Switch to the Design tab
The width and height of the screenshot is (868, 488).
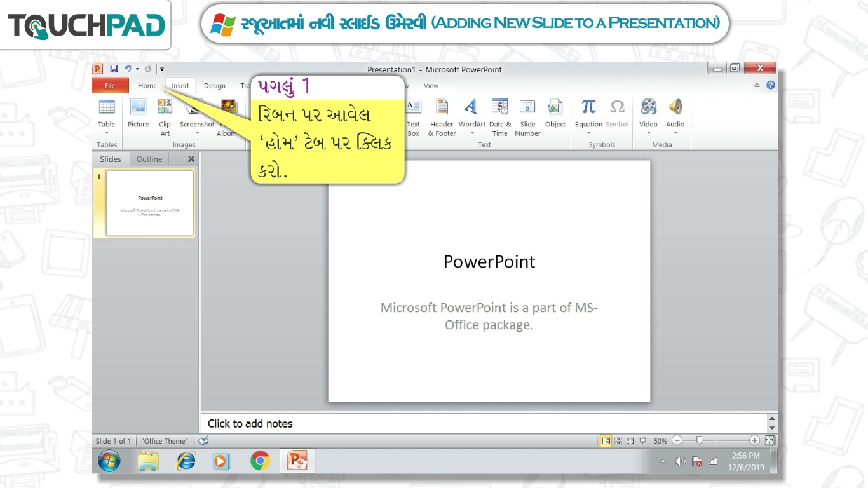(215, 86)
